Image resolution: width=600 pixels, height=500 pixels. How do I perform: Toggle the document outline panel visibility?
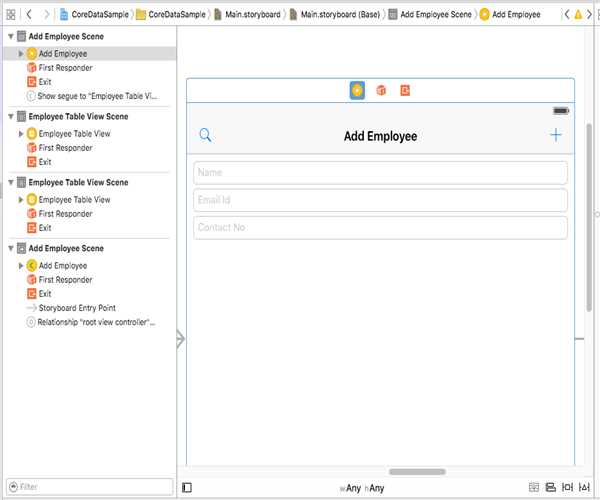(x=186, y=487)
